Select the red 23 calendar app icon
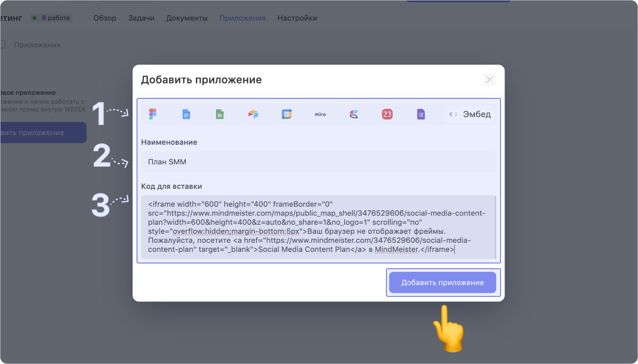The height and width of the screenshot is (364, 638). point(387,114)
